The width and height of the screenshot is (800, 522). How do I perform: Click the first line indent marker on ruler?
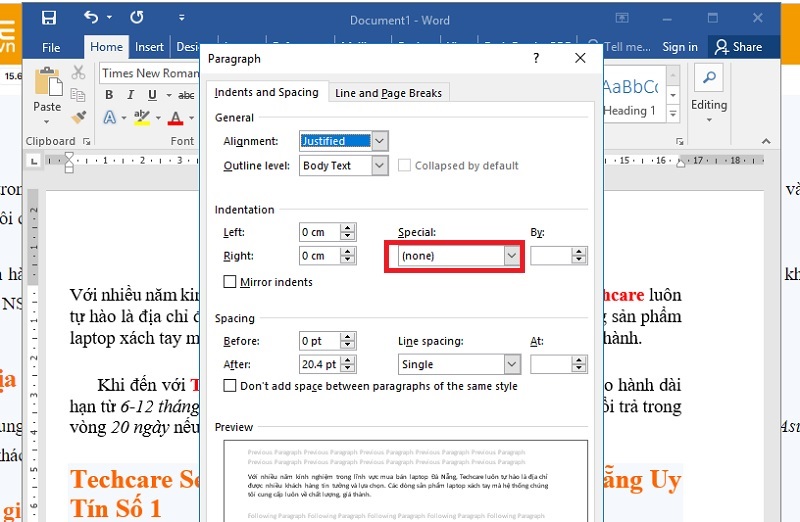69,156
